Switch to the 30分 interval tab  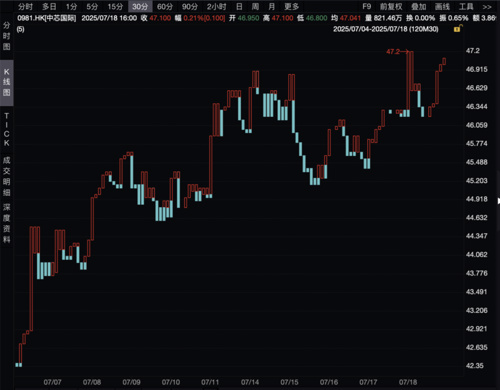click(140, 6)
